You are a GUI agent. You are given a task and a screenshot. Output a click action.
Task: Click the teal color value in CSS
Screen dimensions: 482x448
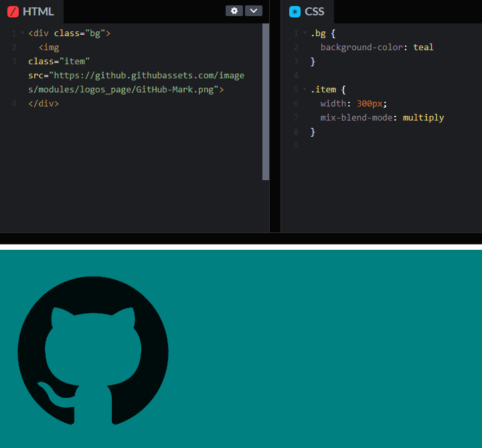click(x=423, y=48)
